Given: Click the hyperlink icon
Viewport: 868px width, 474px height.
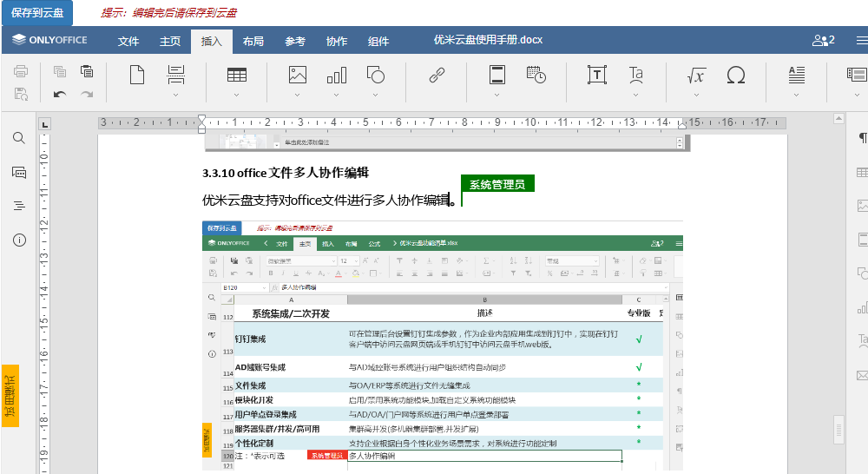Looking at the screenshot, I should 437,75.
